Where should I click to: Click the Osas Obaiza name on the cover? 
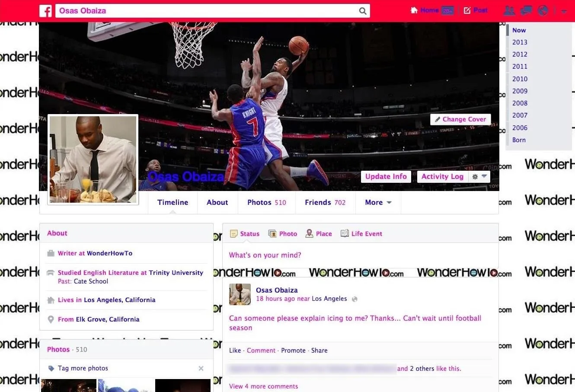click(186, 176)
